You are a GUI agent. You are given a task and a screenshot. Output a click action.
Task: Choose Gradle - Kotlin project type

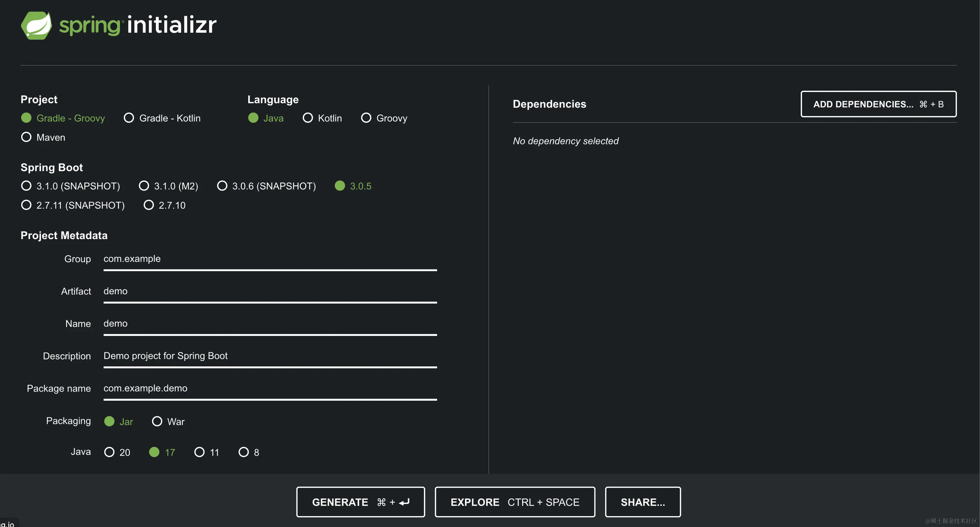click(129, 118)
